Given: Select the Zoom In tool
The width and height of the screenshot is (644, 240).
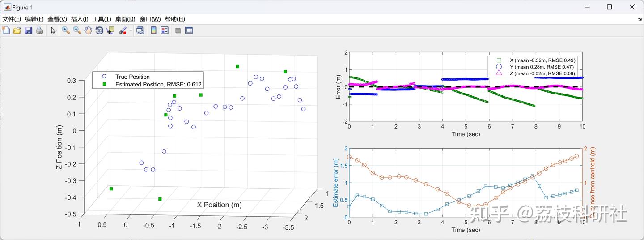Looking at the screenshot, I should click(x=66, y=30).
